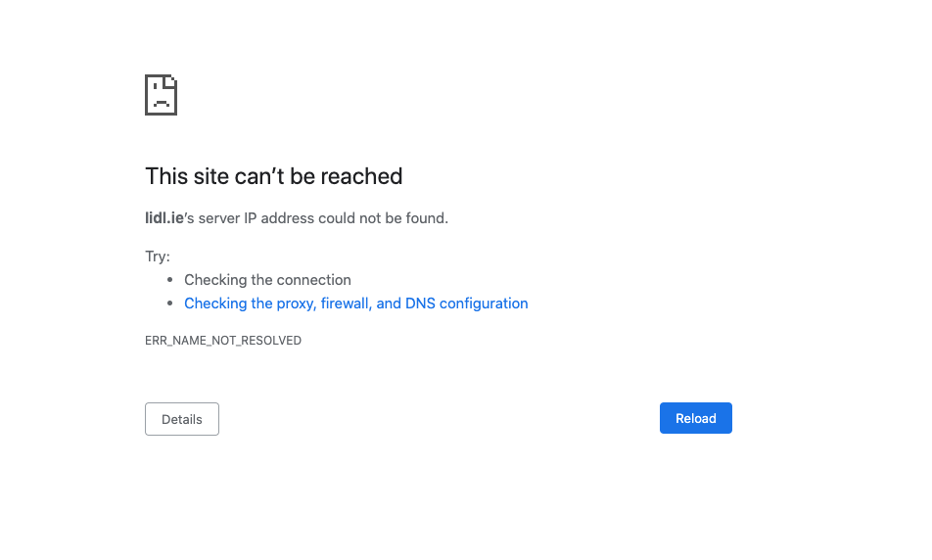932x560 pixels.
Task: Open the proxy, firewall, and DNS configuration link
Action: pos(356,303)
